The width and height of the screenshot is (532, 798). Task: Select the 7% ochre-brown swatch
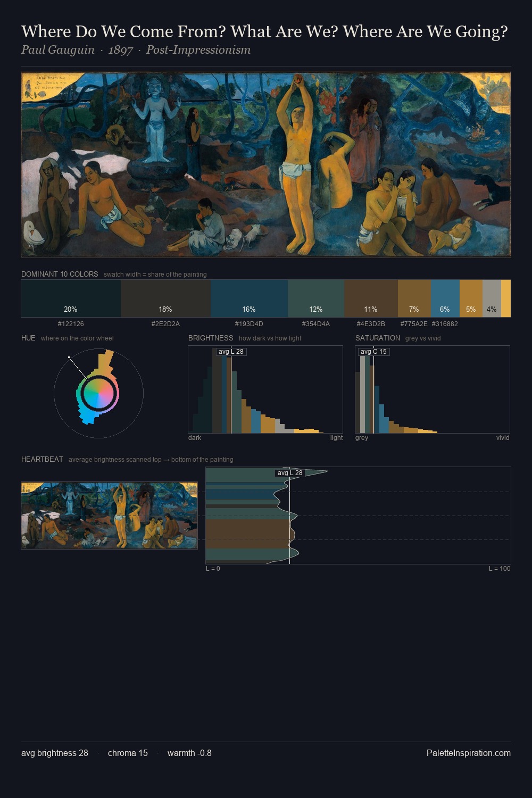point(414,298)
